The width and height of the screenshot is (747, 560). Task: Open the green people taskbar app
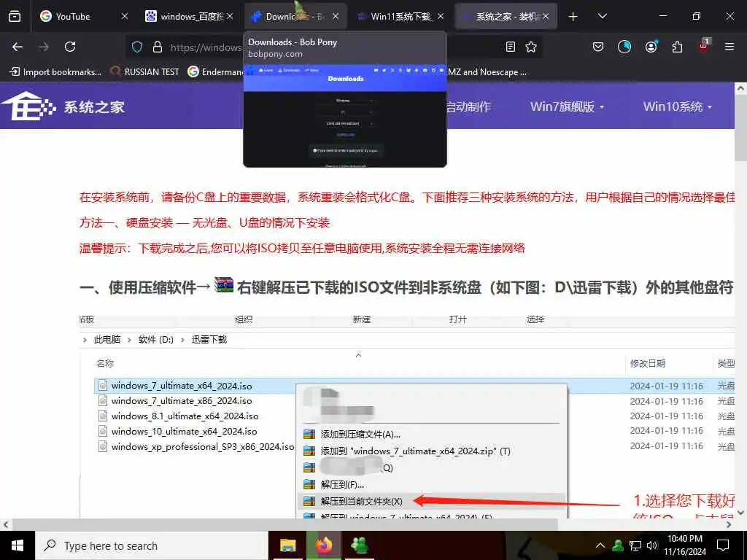(359, 545)
